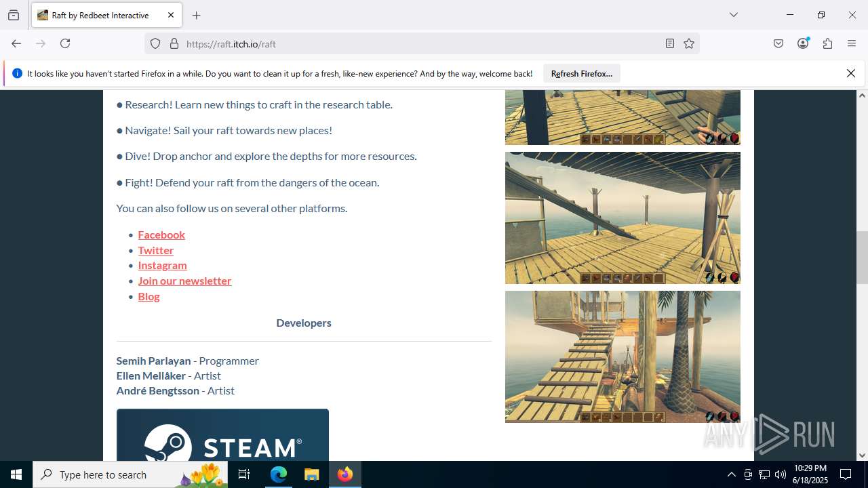Image resolution: width=868 pixels, height=488 pixels.
Task: Go forward to the next page
Action: tap(41, 43)
